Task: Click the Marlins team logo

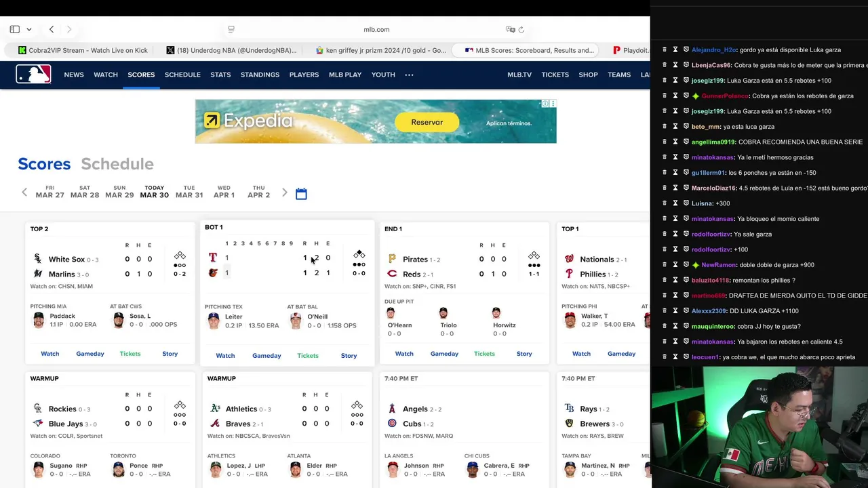Action: point(38,274)
